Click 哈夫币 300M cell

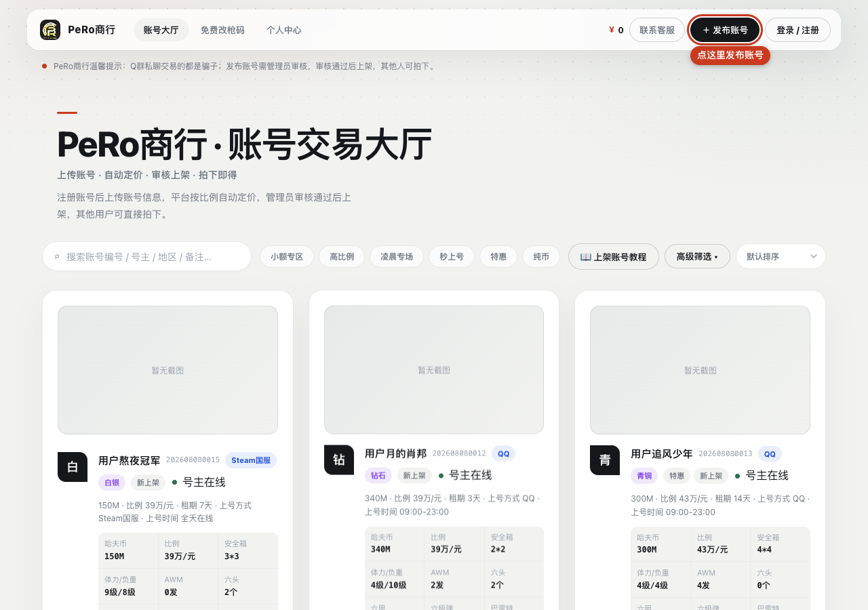pos(660,544)
